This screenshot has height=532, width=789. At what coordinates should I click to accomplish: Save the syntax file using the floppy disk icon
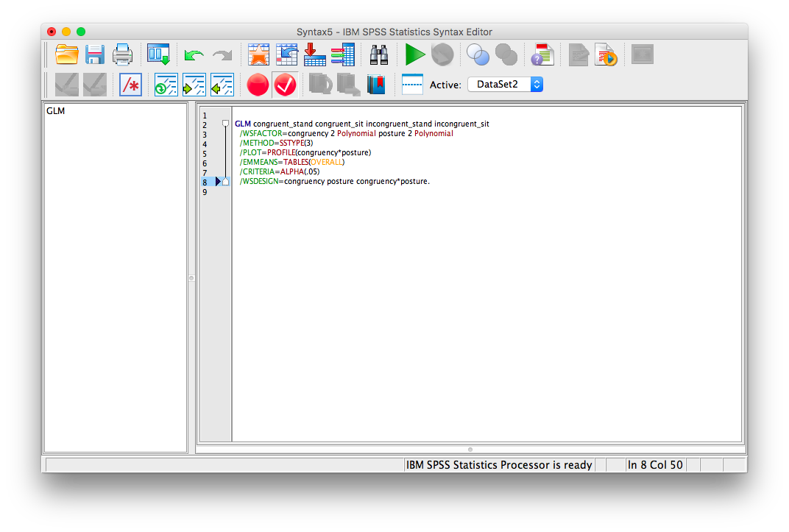click(95, 54)
